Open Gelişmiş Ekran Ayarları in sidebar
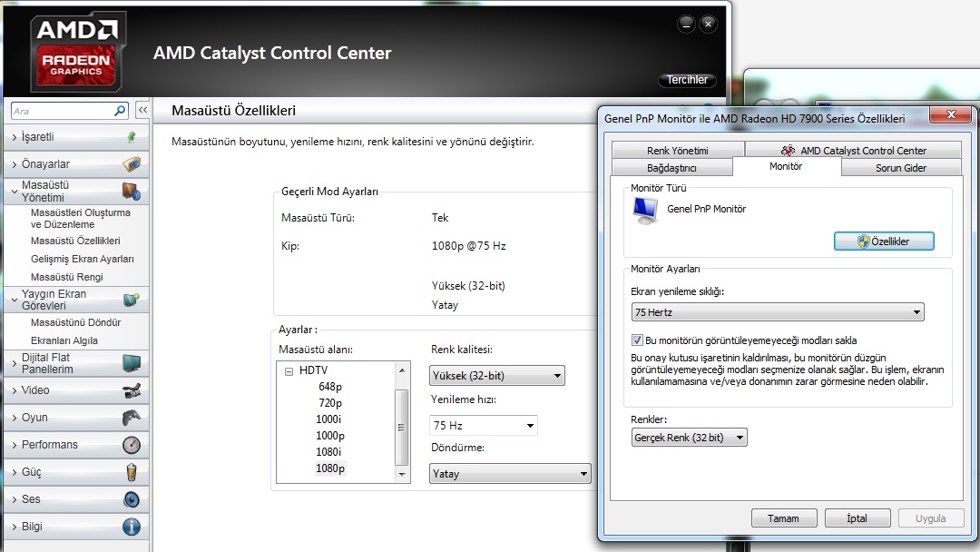The image size is (980, 552). point(83,259)
